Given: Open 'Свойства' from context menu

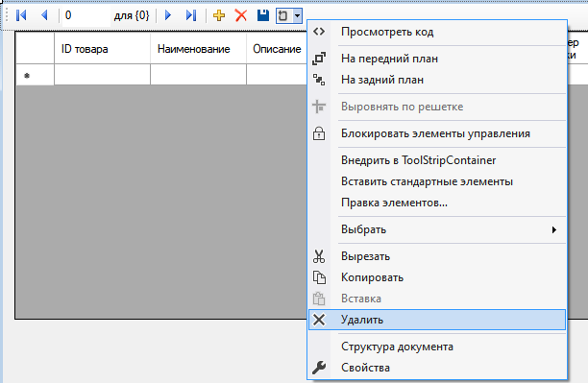Looking at the screenshot, I should coord(437,368).
